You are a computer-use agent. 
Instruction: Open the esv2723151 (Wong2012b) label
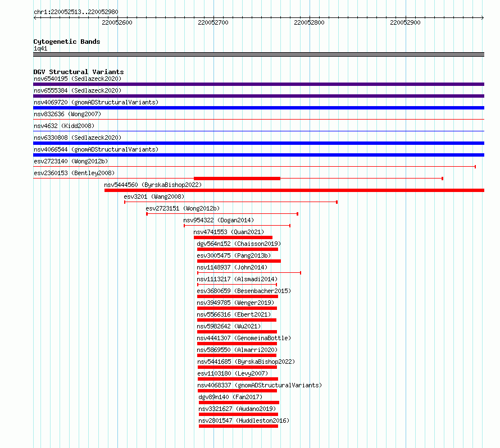pyautogui.click(x=183, y=208)
